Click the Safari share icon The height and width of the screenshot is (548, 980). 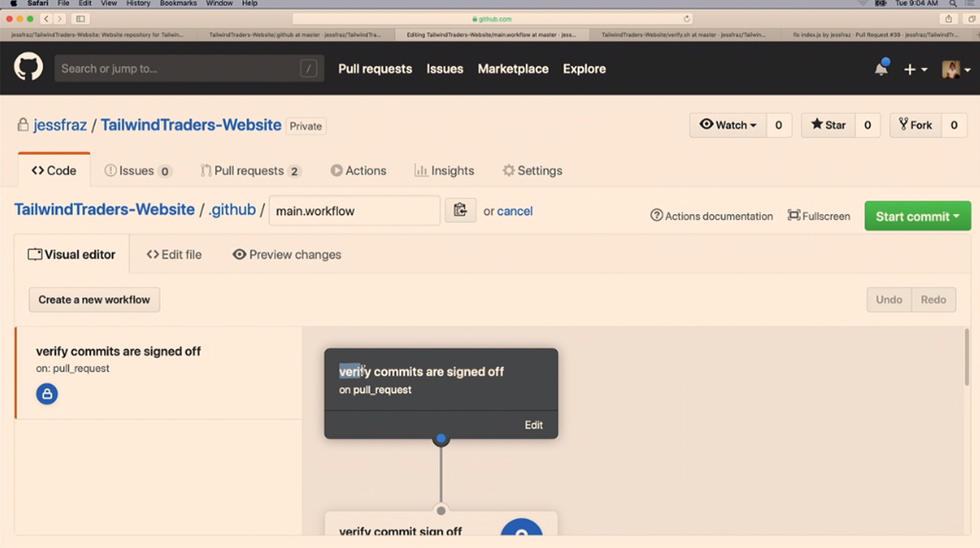[948, 19]
